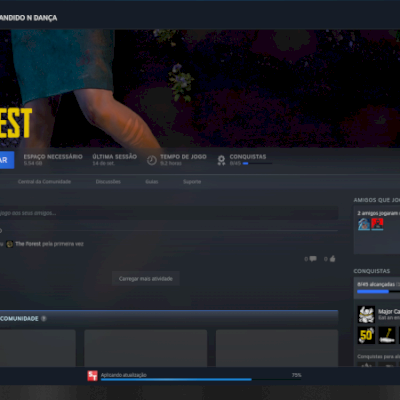The width and height of the screenshot is (400, 400).
Task: Open the Major Ca... achievement icon
Action: (x=366, y=314)
